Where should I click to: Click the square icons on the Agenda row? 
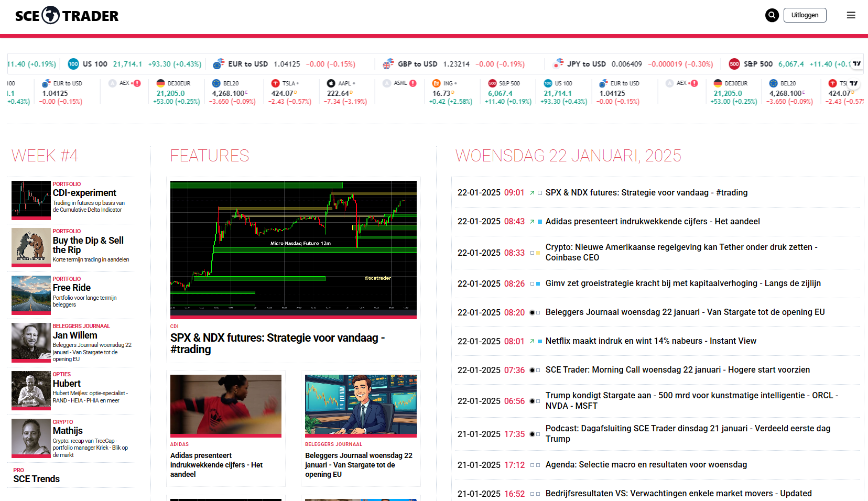tap(535, 465)
